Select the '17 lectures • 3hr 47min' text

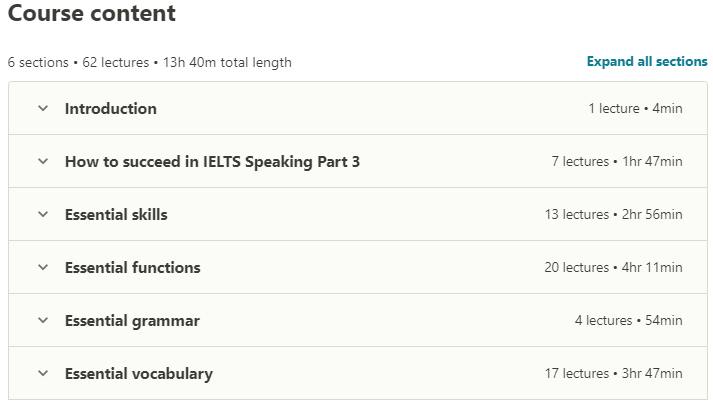pos(614,374)
